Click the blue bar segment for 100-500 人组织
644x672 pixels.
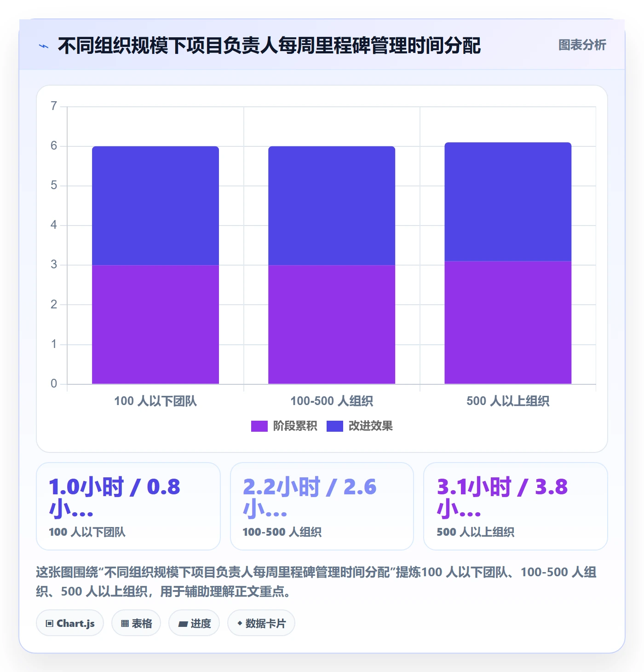[x=332, y=206]
